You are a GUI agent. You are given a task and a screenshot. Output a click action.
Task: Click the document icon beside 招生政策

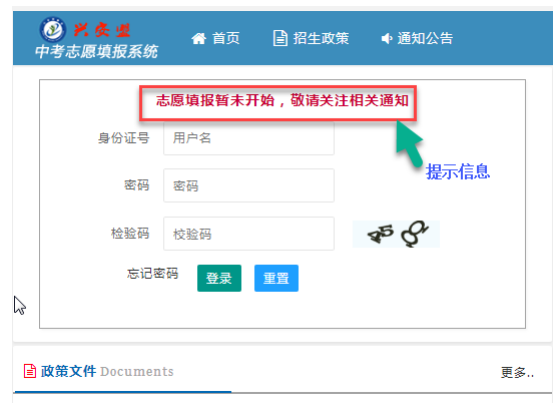pos(280,38)
